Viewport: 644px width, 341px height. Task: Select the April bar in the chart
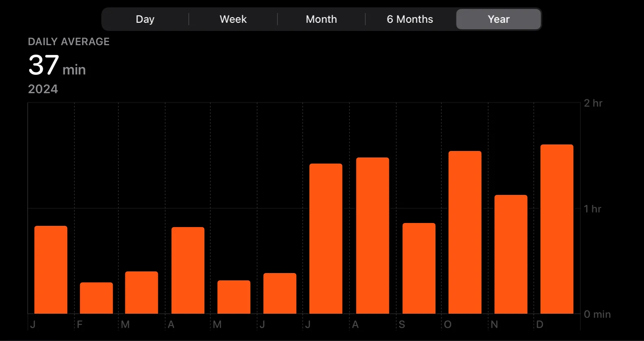pyautogui.click(x=188, y=270)
